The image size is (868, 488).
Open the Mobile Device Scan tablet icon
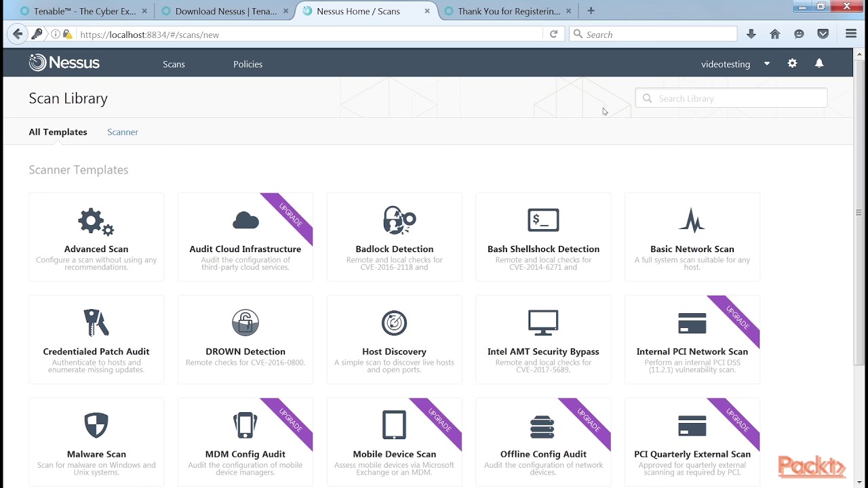(x=394, y=426)
